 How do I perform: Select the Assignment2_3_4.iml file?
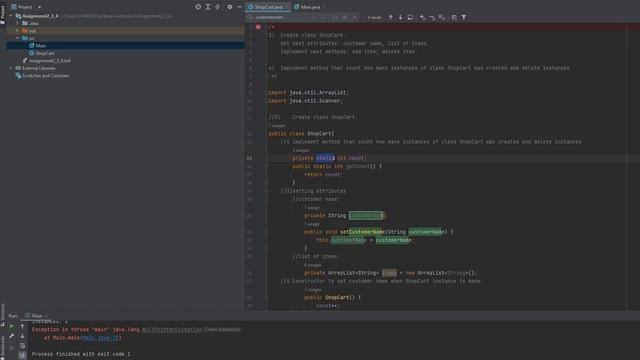click(49, 60)
